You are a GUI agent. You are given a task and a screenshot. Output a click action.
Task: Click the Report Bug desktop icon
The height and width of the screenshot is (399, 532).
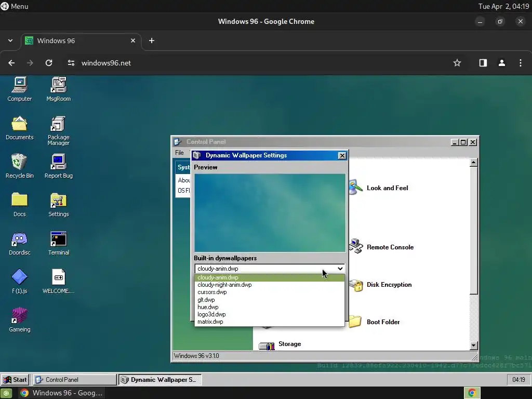click(58, 166)
